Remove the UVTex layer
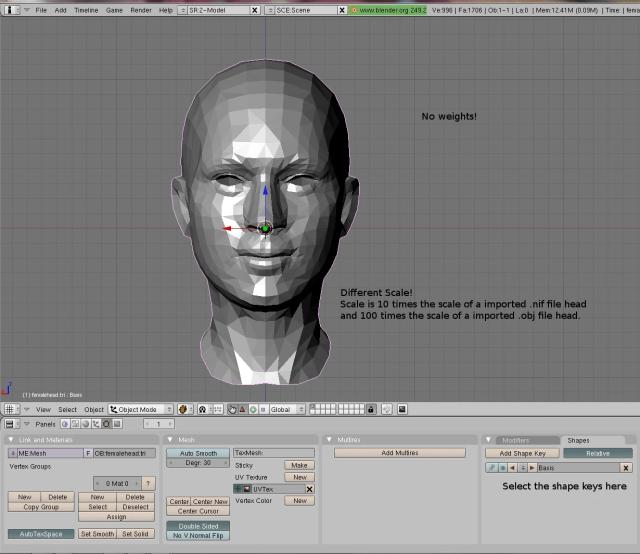Screen dimensions: 640x554 click(310, 489)
